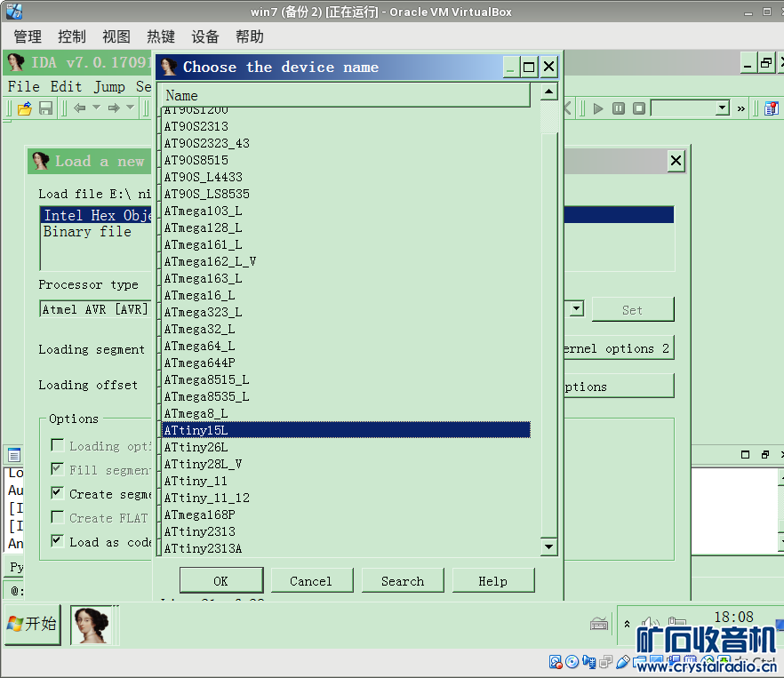Click device list scrollbar down arrow
The height and width of the screenshot is (678, 784).
click(x=548, y=546)
